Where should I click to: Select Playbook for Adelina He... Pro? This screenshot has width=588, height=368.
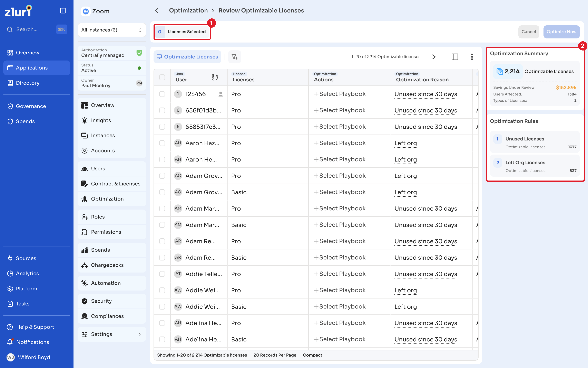[x=340, y=323]
